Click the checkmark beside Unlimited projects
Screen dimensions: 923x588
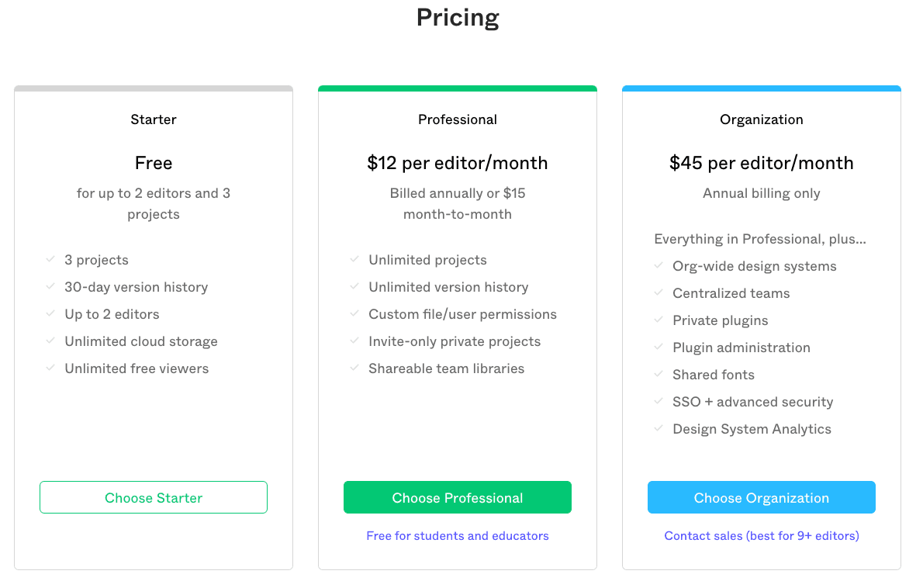(x=354, y=260)
